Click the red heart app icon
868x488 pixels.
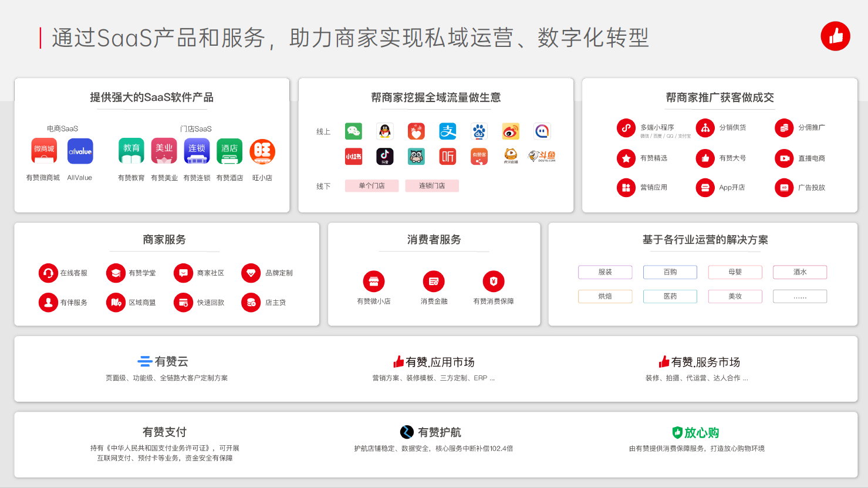coord(416,131)
